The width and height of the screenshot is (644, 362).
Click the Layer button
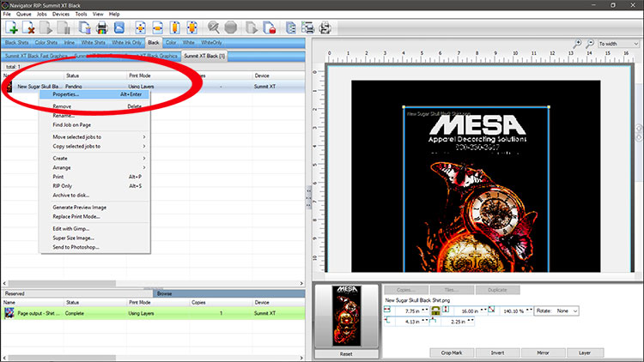tap(585, 353)
